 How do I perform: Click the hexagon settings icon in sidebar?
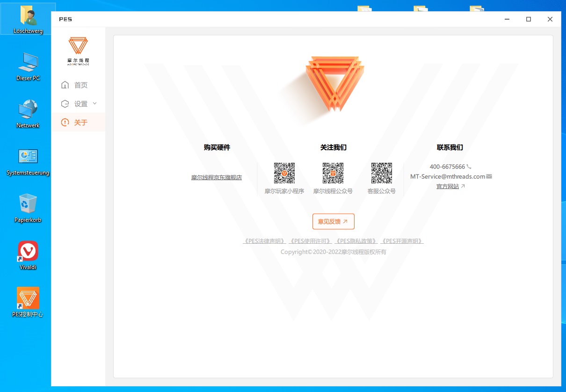[65, 104]
